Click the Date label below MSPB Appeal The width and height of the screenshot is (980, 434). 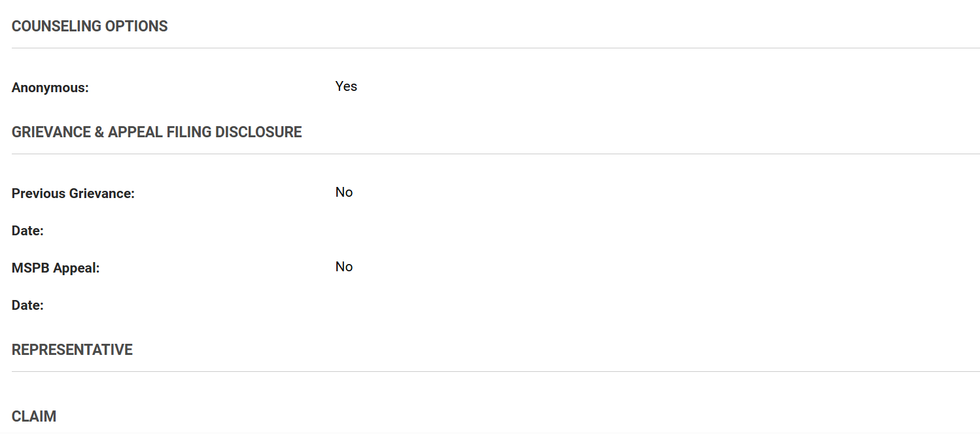27,305
